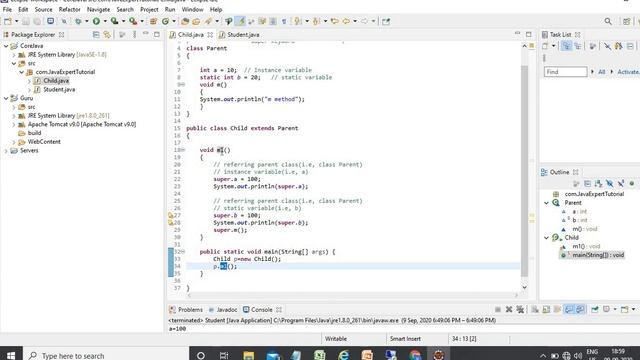The width and height of the screenshot is (640, 360).
Task: Click Collapse All icon in Task List
Action: pyautogui.click(x=630, y=47)
